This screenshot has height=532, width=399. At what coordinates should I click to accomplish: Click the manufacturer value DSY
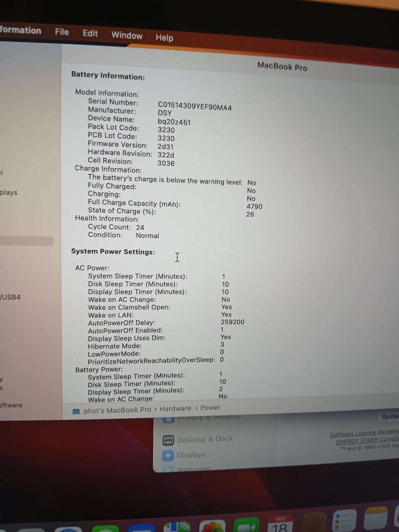[165, 113]
